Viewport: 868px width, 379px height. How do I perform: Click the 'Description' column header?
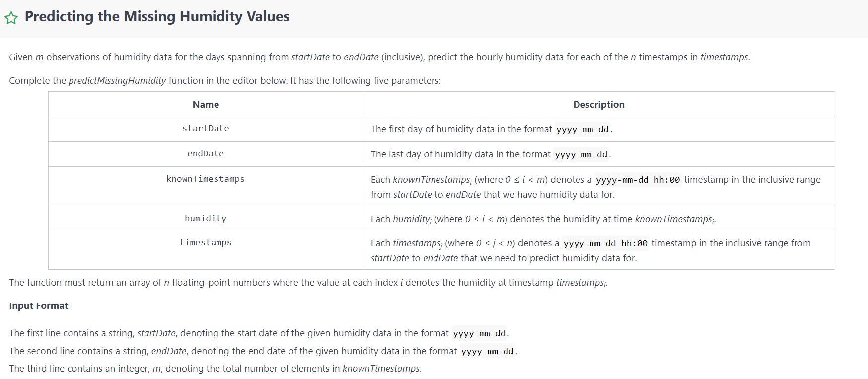pyautogui.click(x=598, y=104)
